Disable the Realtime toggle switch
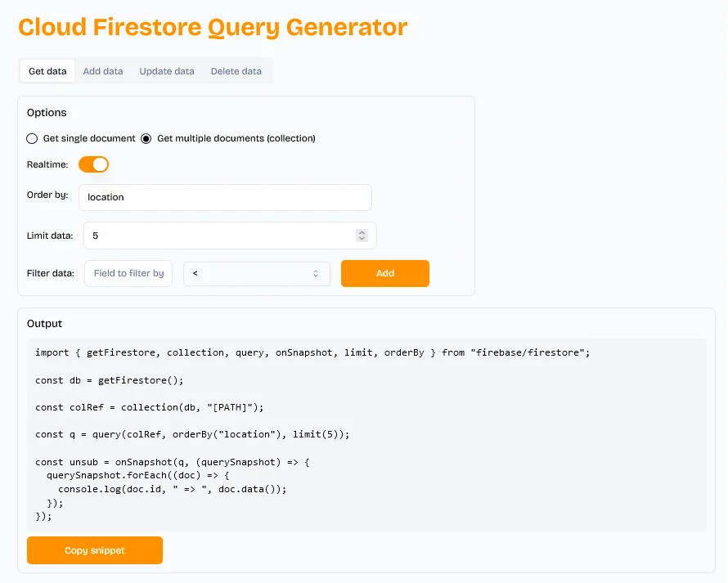728x583 pixels. 93,164
